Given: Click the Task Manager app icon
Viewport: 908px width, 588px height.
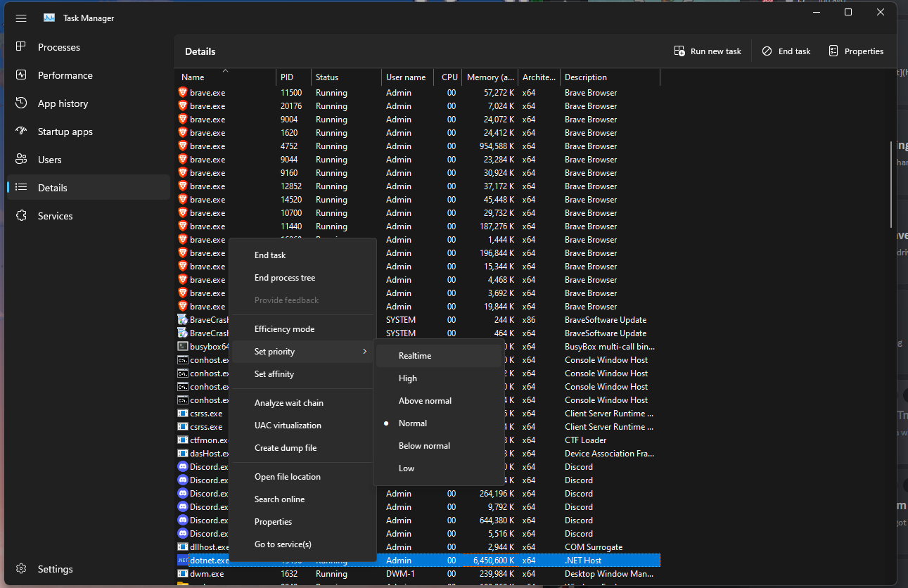Looking at the screenshot, I should click(x=49, y=18).
